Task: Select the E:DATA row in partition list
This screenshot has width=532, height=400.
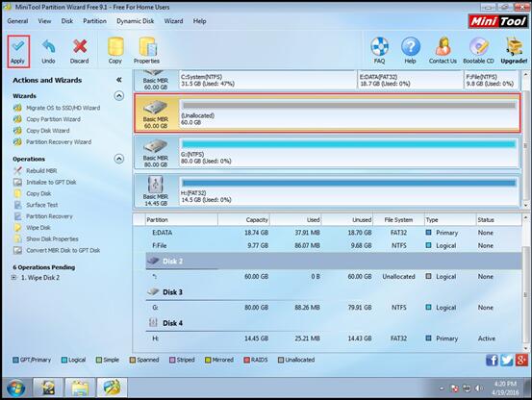Action: pos(334,233)
